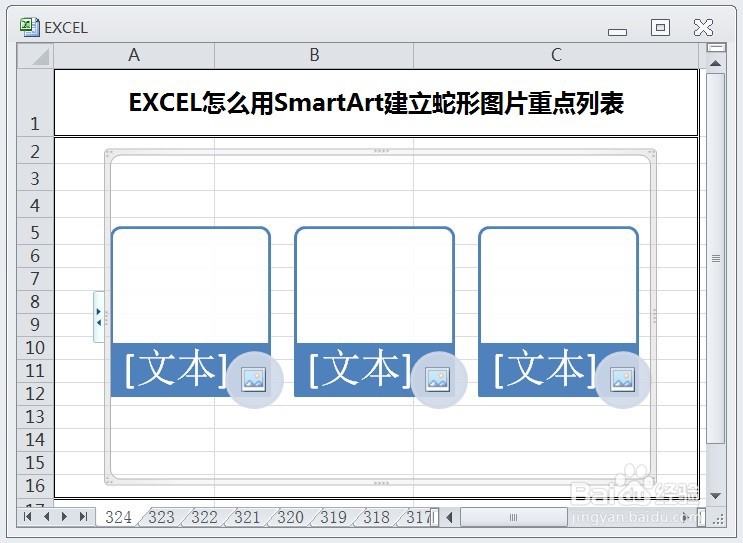
Task: Select row 1 header
Action: point(36,103)
